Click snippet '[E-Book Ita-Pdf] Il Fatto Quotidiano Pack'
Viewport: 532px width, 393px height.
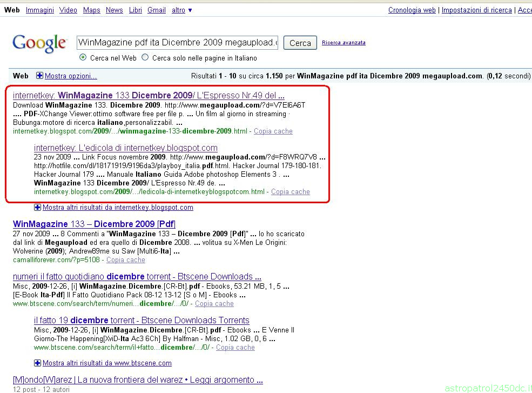tap(129, 295)
